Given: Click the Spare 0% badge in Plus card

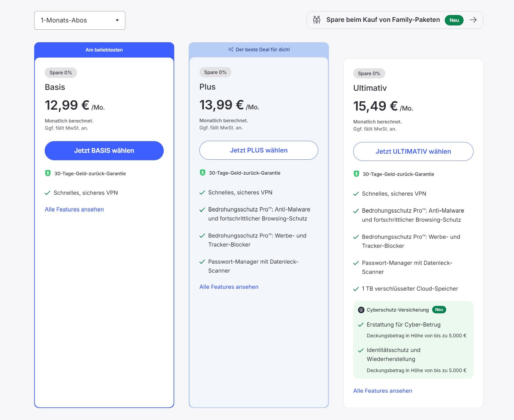Looking at the screenshot, I should click(215, 72).
